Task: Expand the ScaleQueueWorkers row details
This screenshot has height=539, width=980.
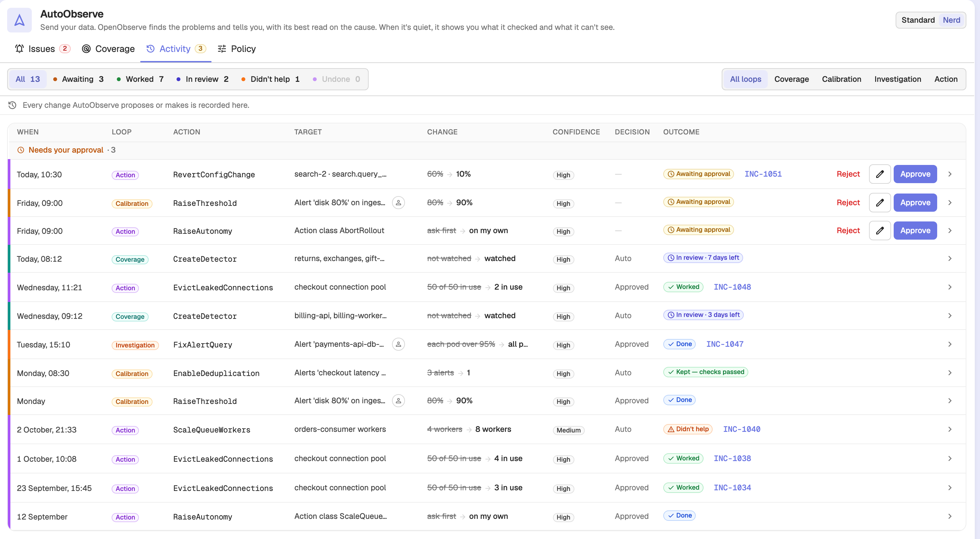Action: (949, 429)
